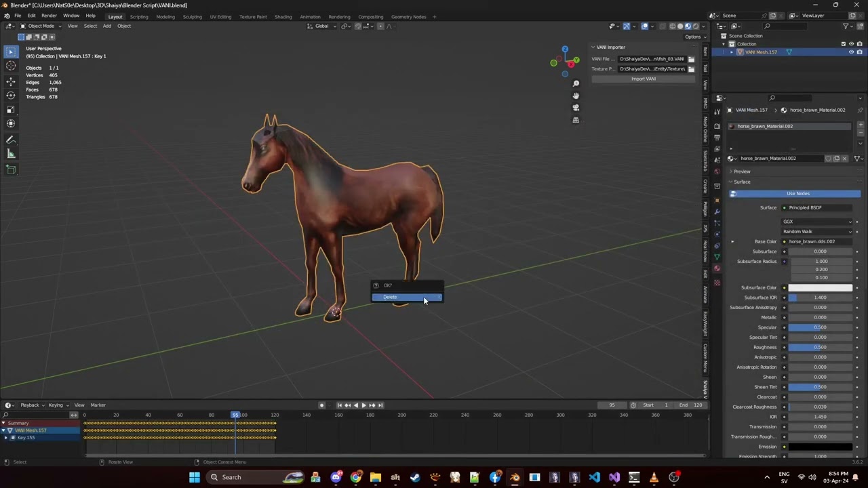Open Blender from the Windows taskbar
The width and height of the screenshot is (868, 488).
click(515, 477)
